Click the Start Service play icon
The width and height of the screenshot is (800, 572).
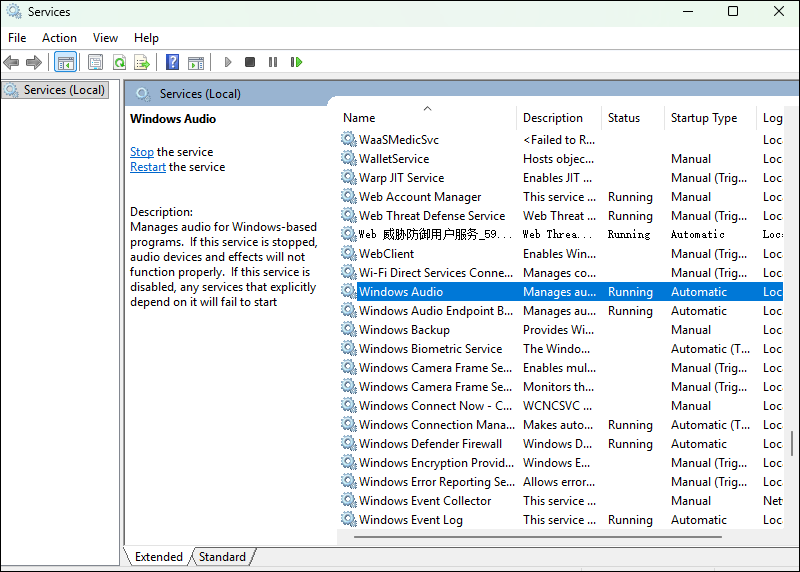click(228, 62)
